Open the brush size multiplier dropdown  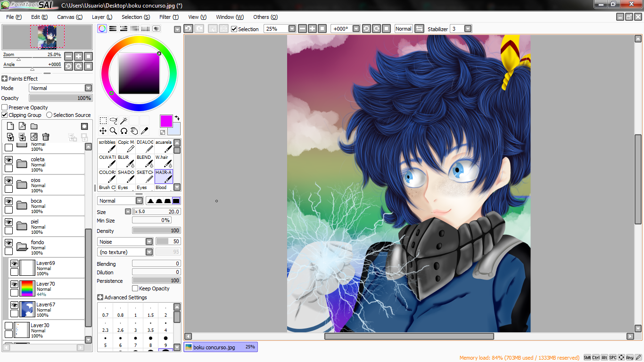coord(128,212)
